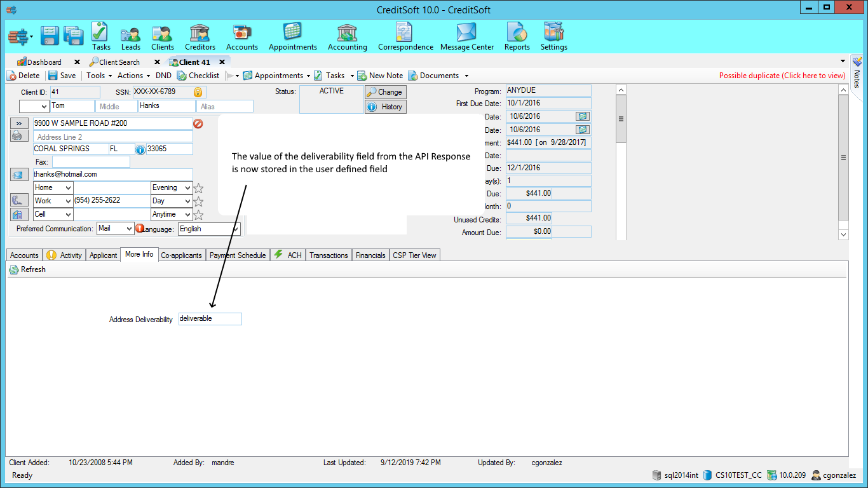Open the Actions dropdown menu
Viewport: 868px width, 488px height.
133,76
